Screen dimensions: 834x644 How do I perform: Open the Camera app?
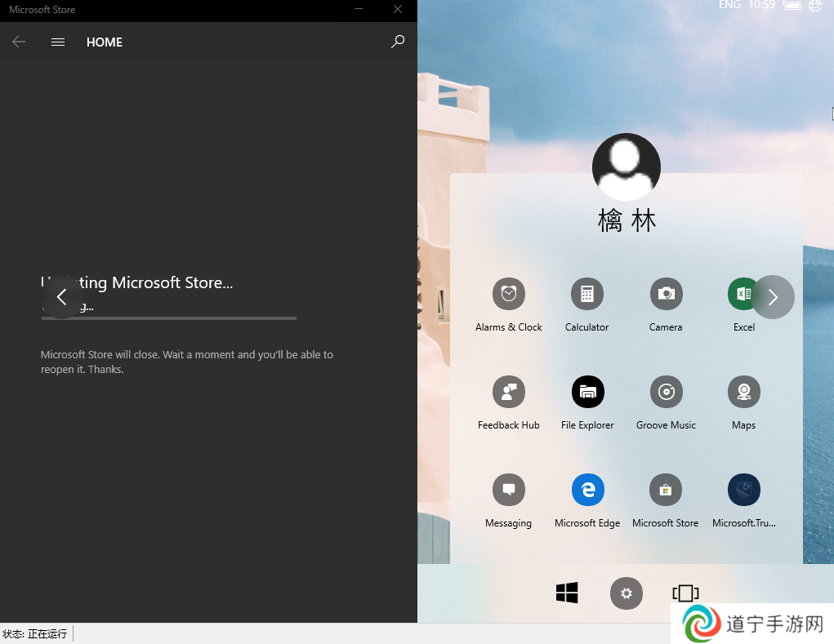click(666, 294)
